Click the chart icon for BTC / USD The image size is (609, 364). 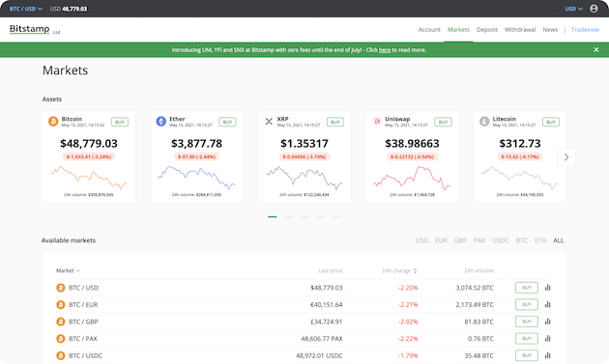pyautogui.click(x=548, y=288)
